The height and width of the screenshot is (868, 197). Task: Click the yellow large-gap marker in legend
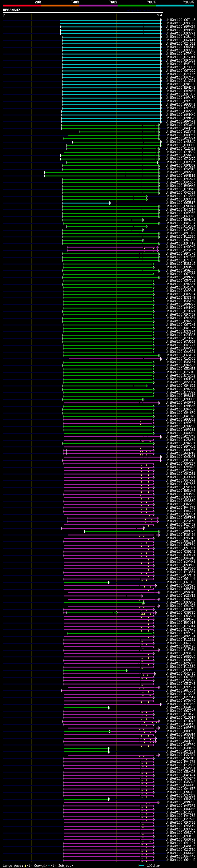tap(25, 866)
